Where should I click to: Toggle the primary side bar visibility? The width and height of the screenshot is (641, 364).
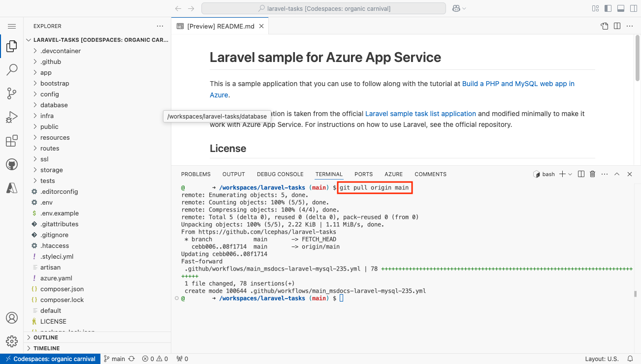click(x=608, y=8)
